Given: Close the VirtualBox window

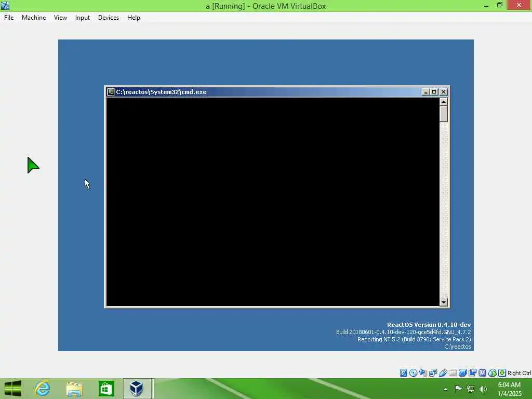Looking at the screenshot, I should [519, 5].
